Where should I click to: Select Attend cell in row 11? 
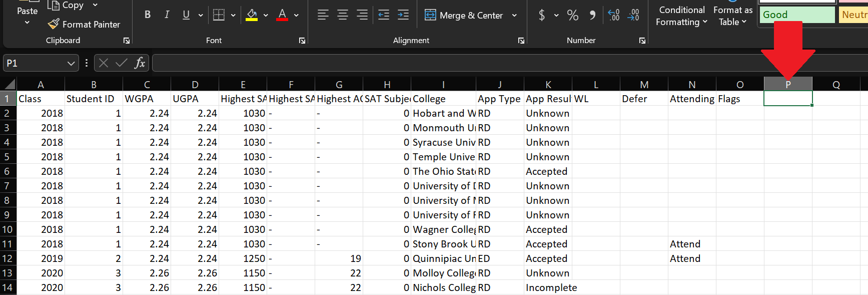692,244
